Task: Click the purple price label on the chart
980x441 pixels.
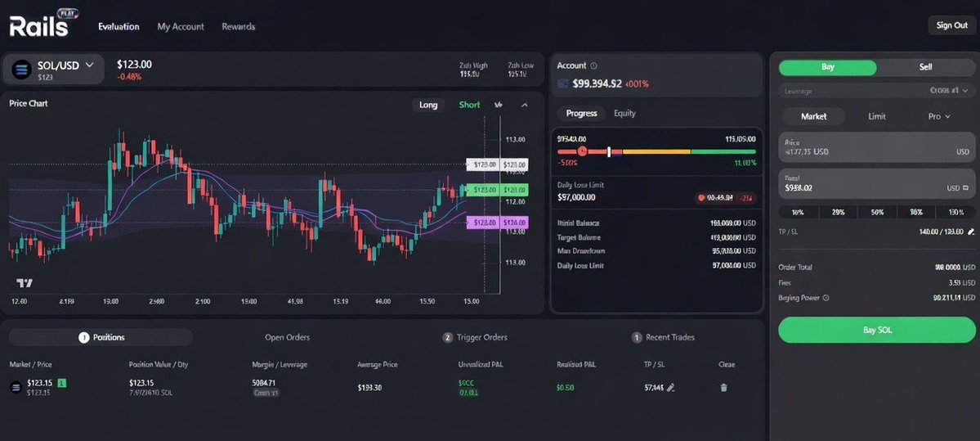Action: click(x=498, y=222)
